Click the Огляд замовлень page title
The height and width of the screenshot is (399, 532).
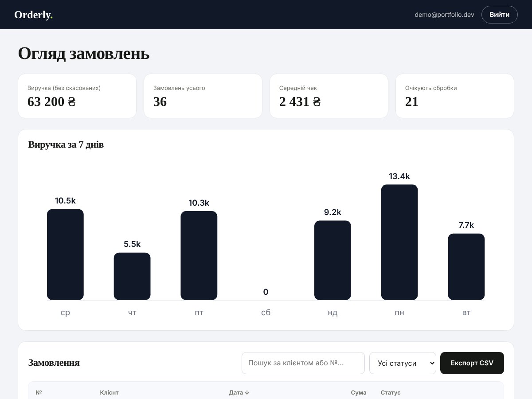[x=84, y=54]
